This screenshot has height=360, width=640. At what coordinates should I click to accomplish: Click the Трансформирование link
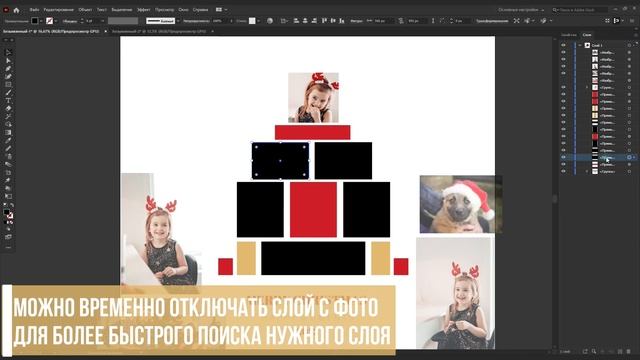(492, 21)
